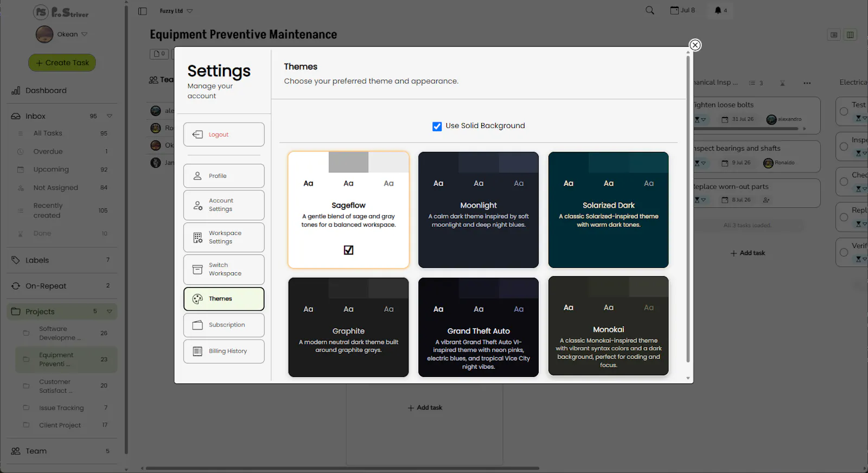Select the Sageflow theme card
Image resolution: width=868 pixels, height=473 pixels.
[348, 210]
